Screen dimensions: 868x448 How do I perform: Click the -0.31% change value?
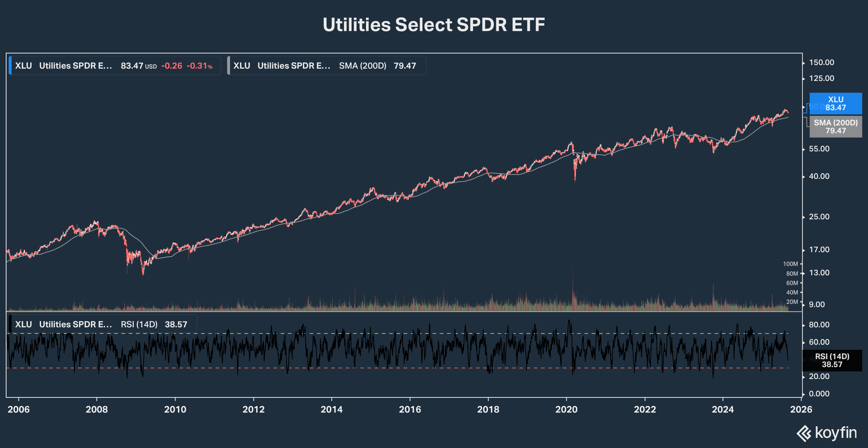point(200,66)
